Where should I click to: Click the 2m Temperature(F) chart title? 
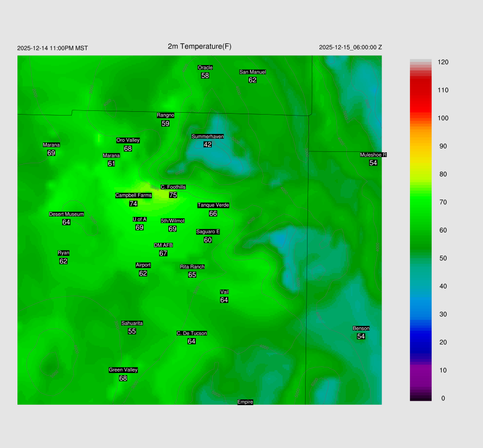[200, 46]
